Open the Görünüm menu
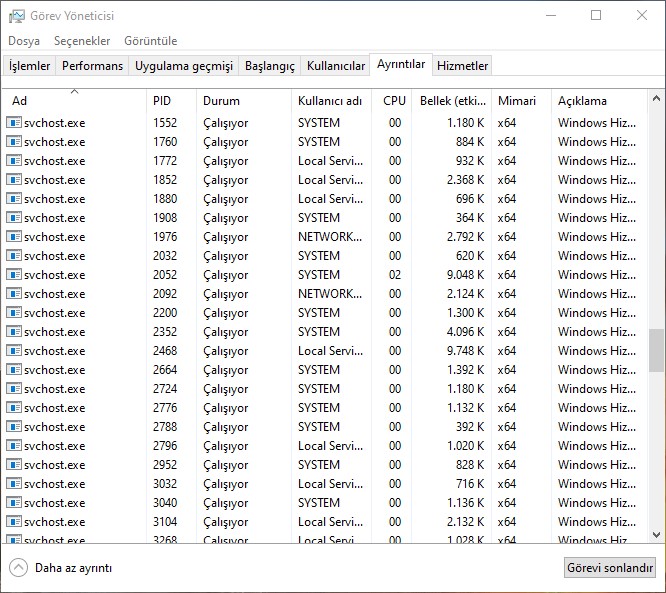The height and width of the screenshot is (593, 666). (x=150, y=41)
